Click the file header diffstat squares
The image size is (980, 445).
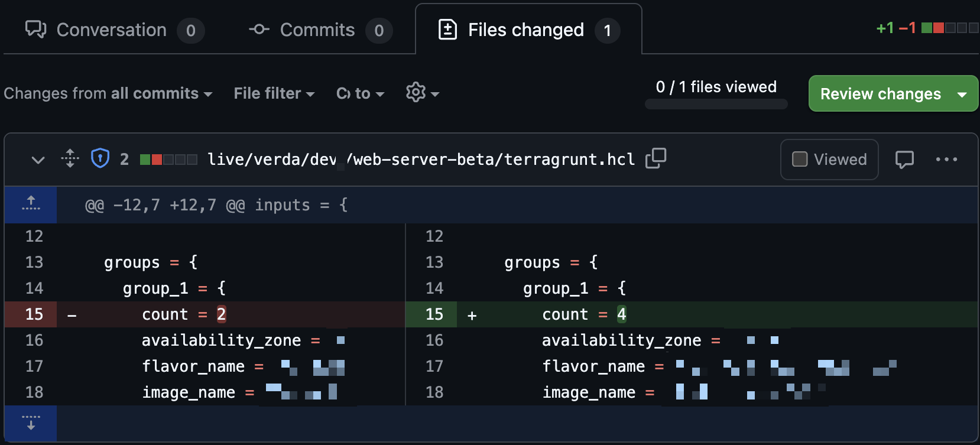click(x=168, y=159)
